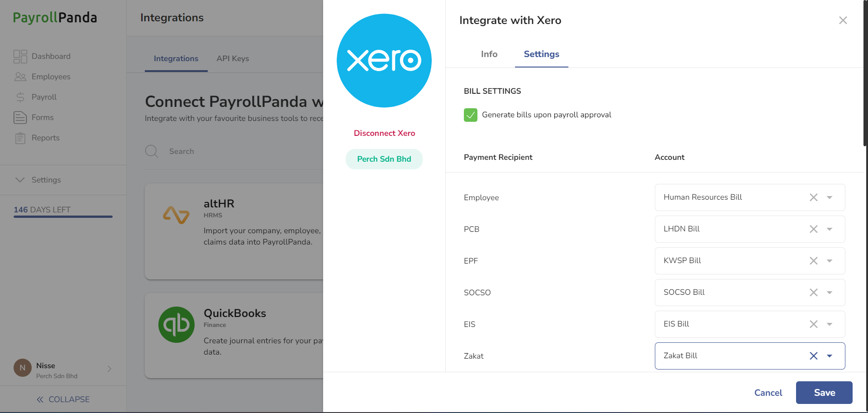
Task: Open the Employees section icon
Action: tap(20, 77)
